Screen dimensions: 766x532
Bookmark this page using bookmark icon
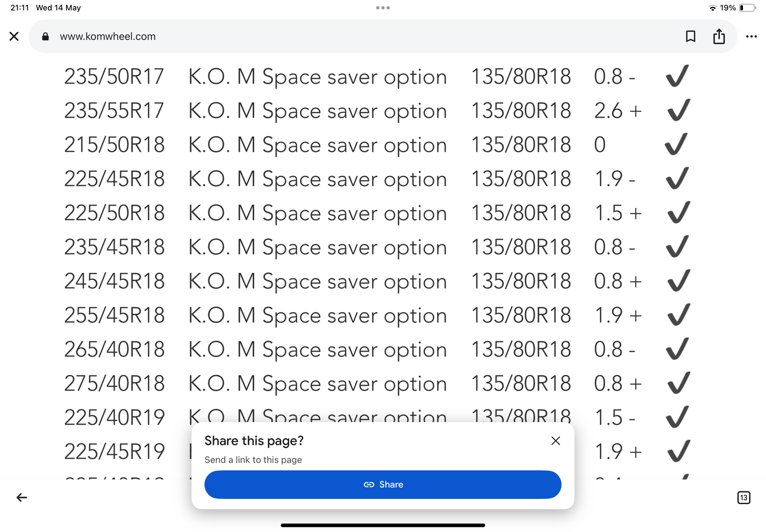click(x=690, y=36)
